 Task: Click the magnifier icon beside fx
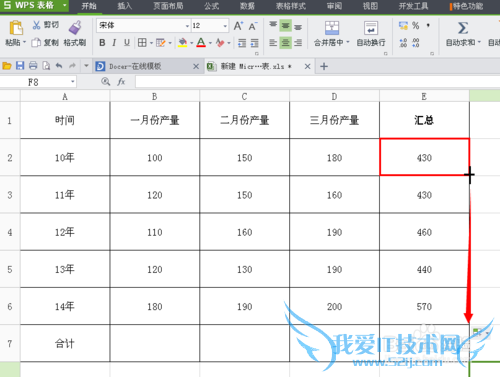(x=106, y=82)
